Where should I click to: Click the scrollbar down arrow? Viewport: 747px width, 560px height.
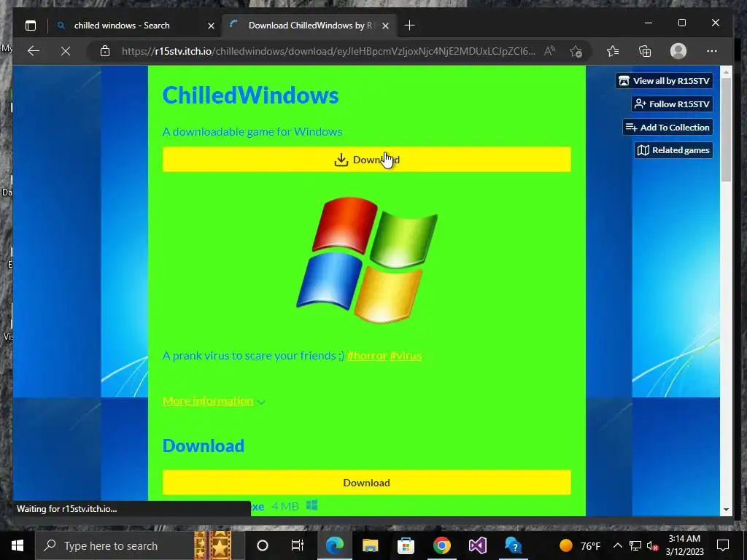click(x=726, y=510)
